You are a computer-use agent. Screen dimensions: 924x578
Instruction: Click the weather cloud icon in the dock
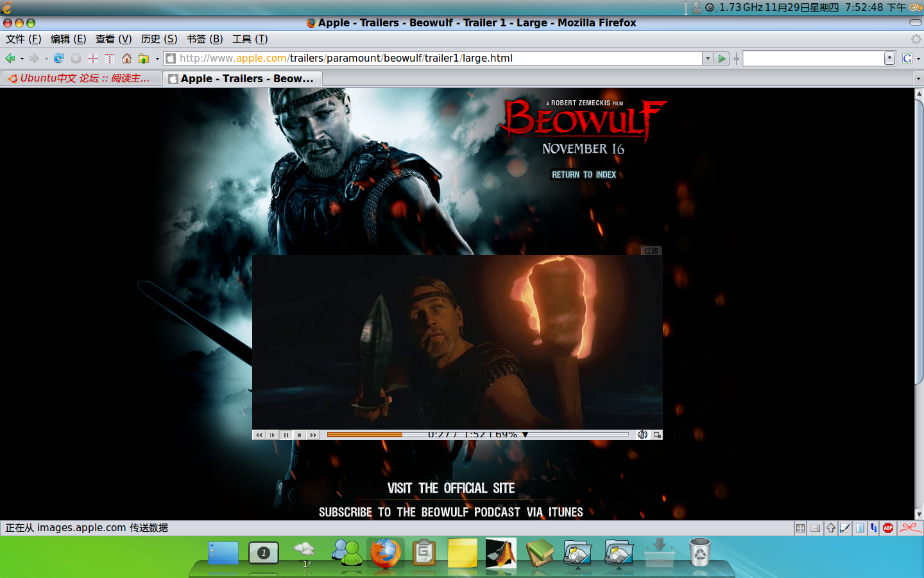pos(304,550)
